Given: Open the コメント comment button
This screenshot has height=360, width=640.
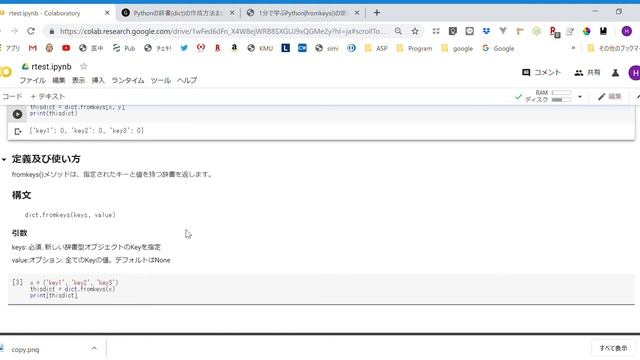Looking at the screenshot, I should (541, 73).
